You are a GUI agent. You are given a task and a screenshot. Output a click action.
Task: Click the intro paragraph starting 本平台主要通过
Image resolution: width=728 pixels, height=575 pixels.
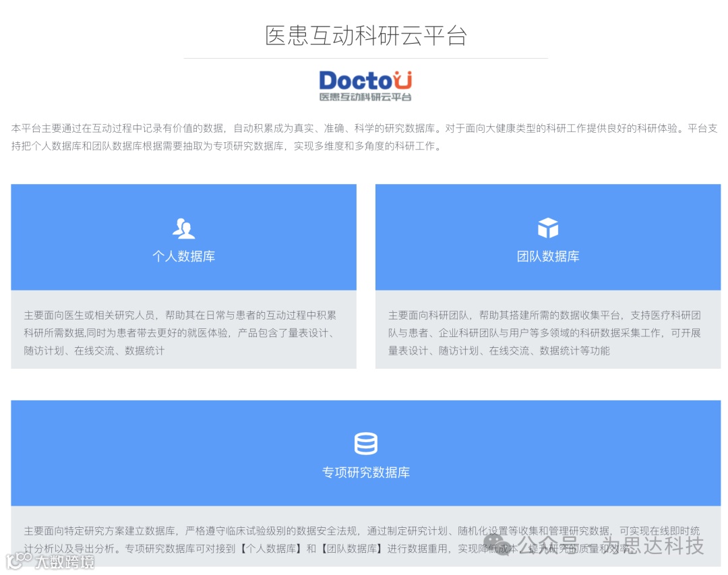pos(365,137)
